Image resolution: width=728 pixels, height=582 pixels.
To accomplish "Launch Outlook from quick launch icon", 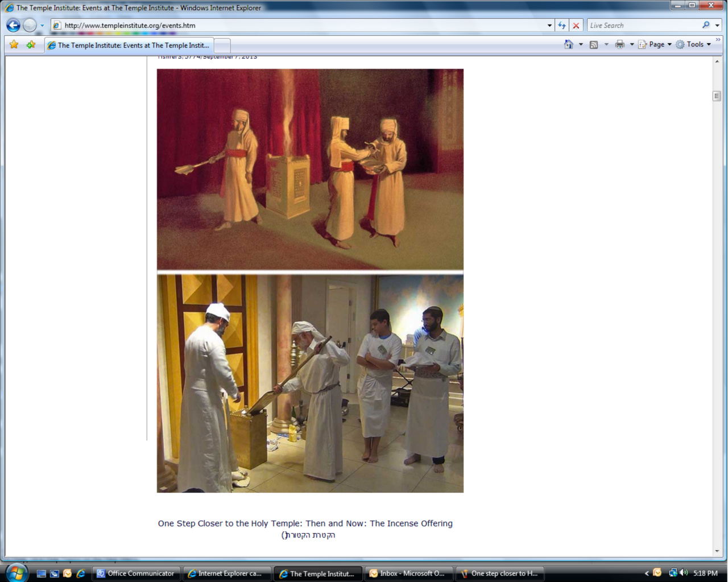I will 68,573.
